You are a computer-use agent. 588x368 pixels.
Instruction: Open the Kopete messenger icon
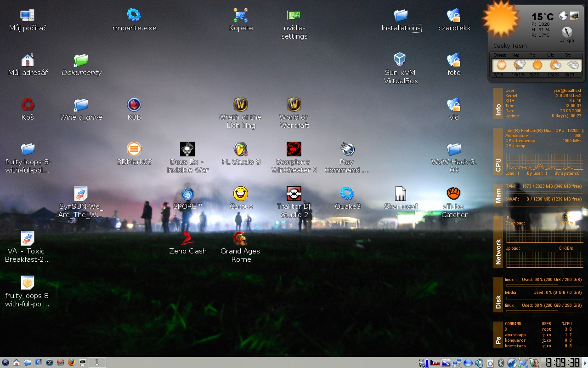pyautogui.click(x=241, y=16)
